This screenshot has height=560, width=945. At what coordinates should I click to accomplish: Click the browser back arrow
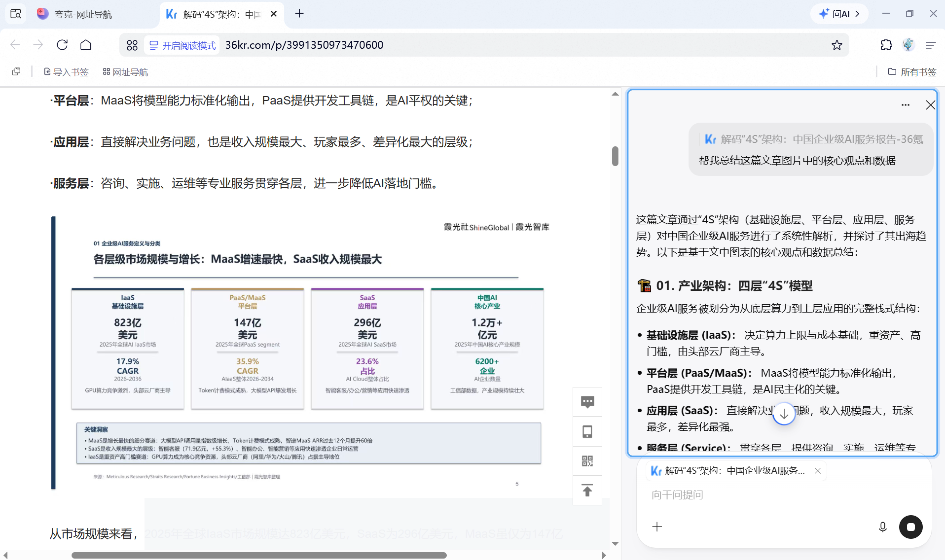pyautogui.click(x=15, y=45)
